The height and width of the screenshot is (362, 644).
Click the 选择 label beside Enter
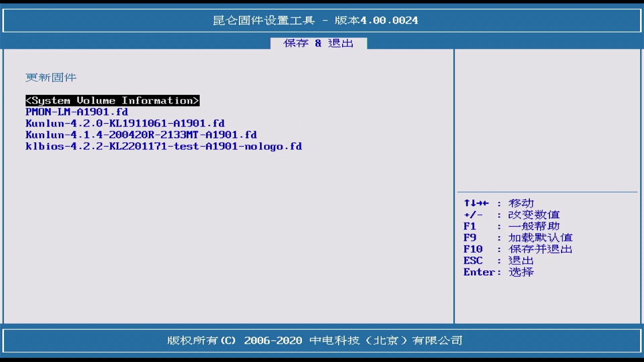521,272
